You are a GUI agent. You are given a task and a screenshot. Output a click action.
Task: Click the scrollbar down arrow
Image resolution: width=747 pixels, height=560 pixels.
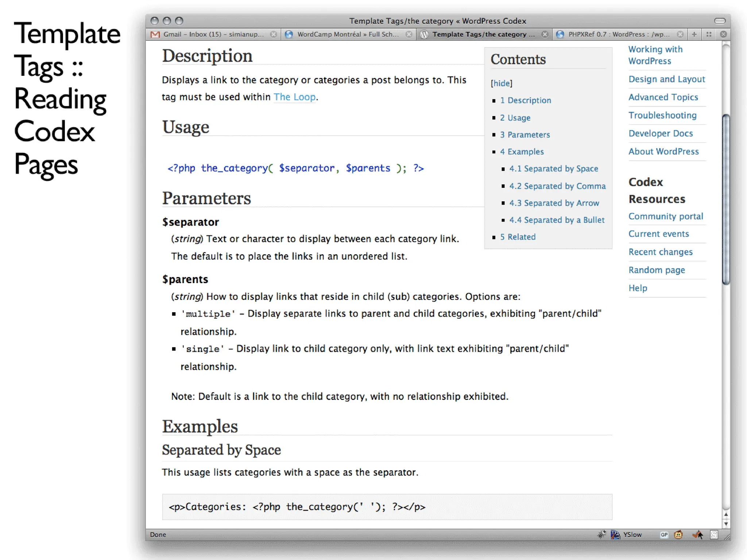tap(726, 524)
